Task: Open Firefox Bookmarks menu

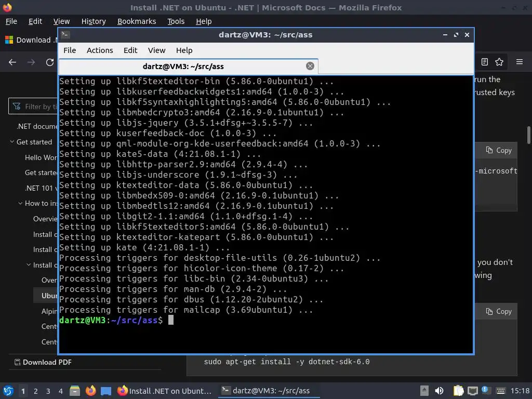Action: pos(137,21)
